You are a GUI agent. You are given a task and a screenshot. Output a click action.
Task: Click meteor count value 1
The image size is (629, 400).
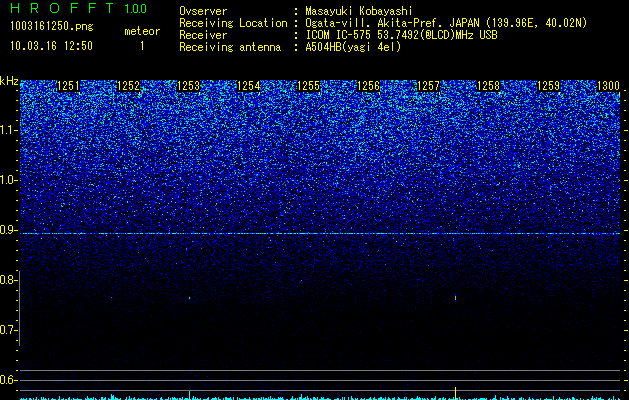142,46
